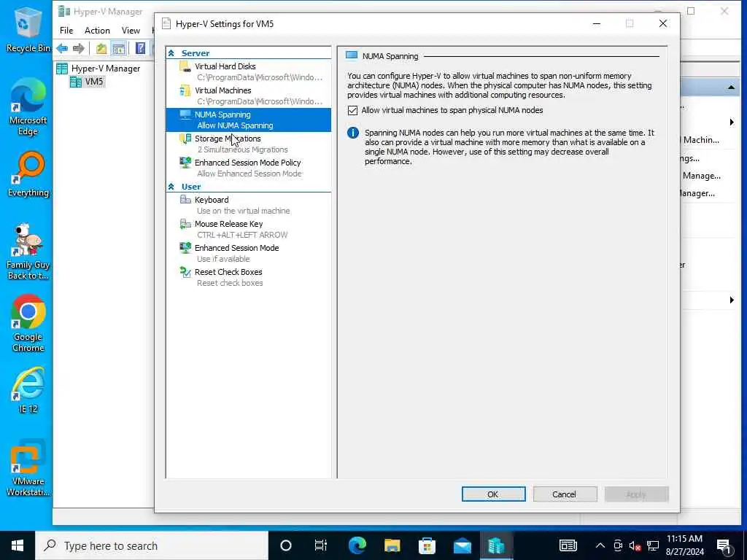Click the Forward arrow in Hyper-V Manager toolbar

click(x=79, y=48)
